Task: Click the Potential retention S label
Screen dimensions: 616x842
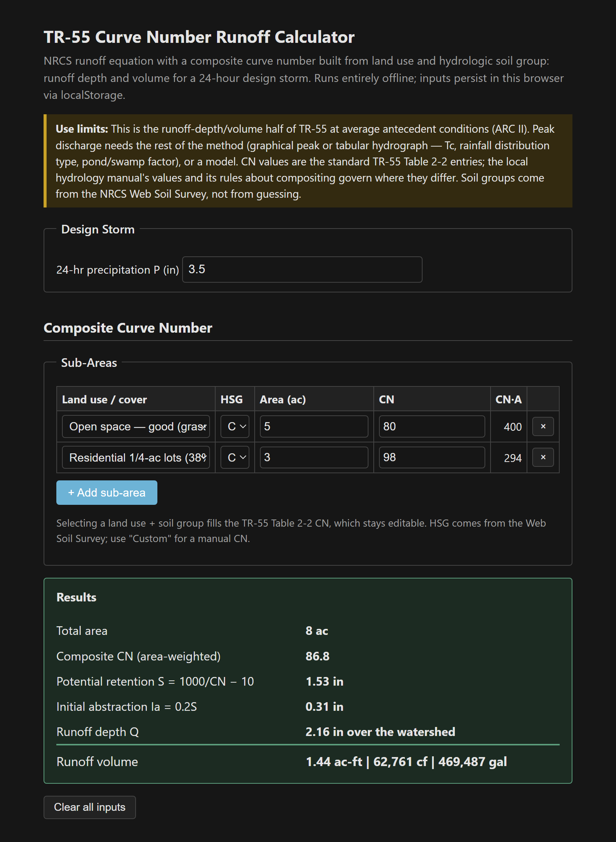Action: (155, 681)
